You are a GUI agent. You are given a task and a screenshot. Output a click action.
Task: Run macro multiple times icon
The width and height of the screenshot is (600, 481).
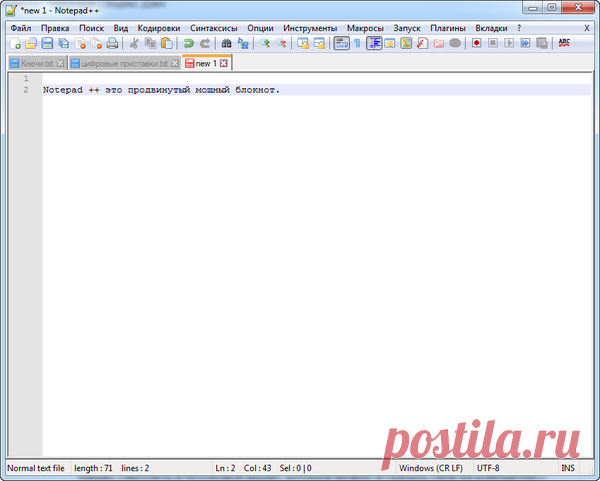(x=525, y=43)
